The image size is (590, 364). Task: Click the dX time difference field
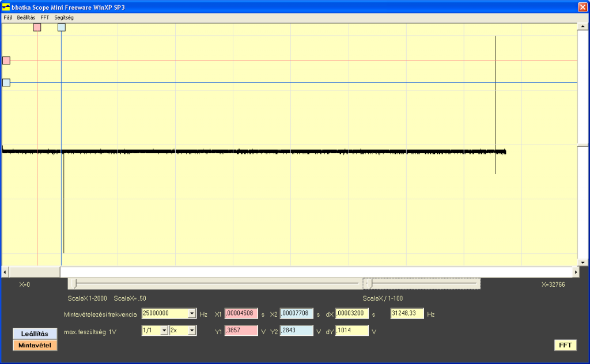tap(352, 314)
